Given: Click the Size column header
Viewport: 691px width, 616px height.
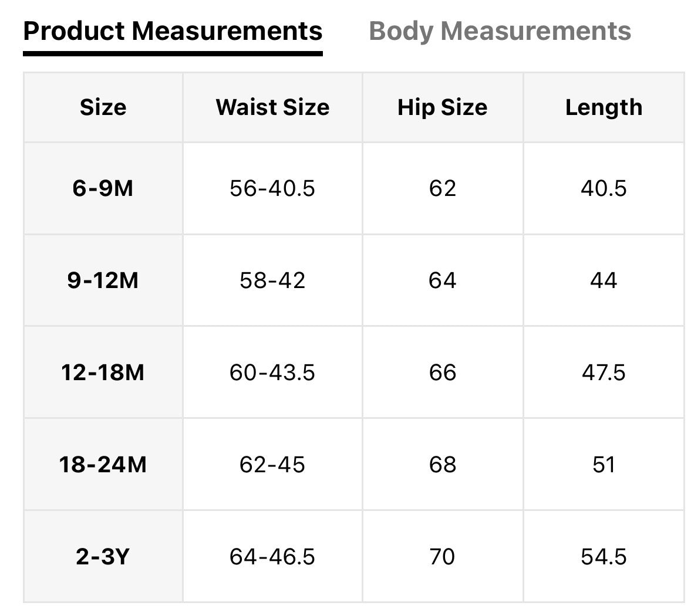Looking at the screenshot, I should 103,107.
